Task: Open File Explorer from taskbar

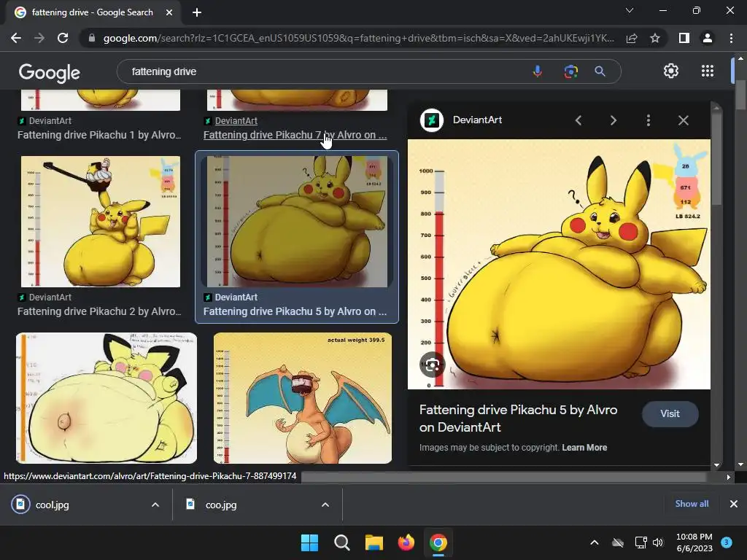Action: [x=374, y=542]
